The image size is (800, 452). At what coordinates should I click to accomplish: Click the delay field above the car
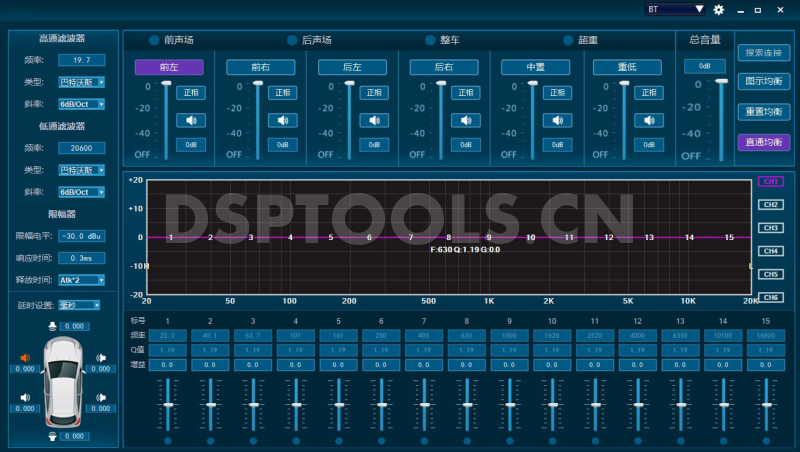(74, 326)
